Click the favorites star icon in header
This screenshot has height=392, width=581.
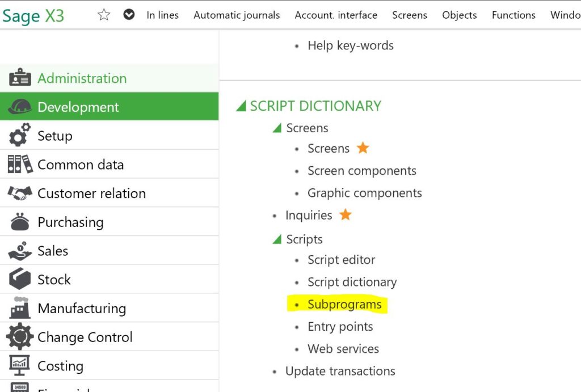click(104, 15)
